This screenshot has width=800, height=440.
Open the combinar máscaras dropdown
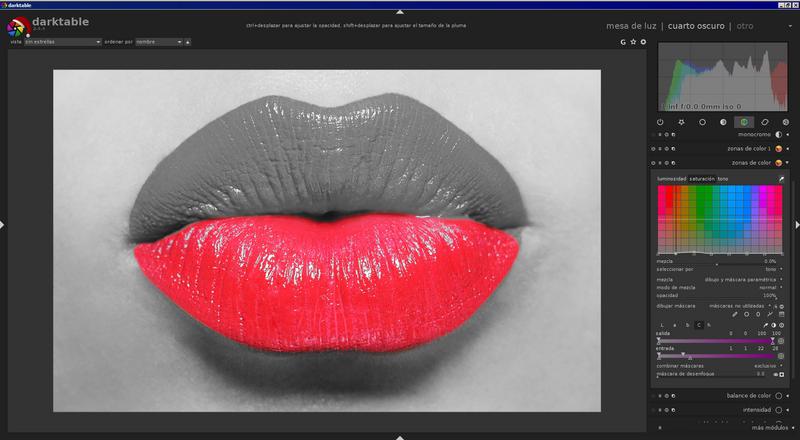pyautogui.click(x=719, y=366)
